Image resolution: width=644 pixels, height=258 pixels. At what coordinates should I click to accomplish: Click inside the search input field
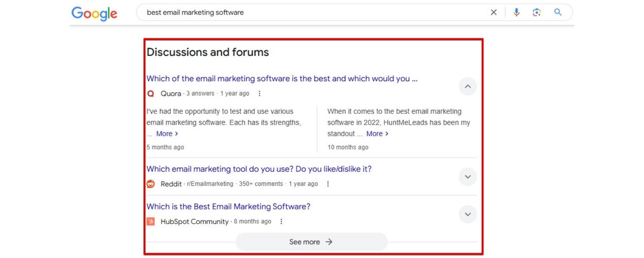[301, 12]
